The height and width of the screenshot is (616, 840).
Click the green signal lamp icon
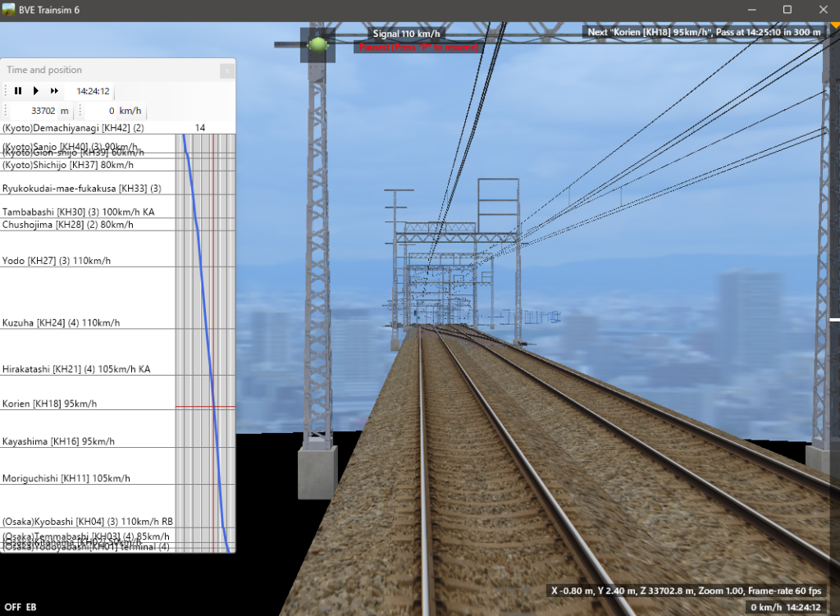318,46
